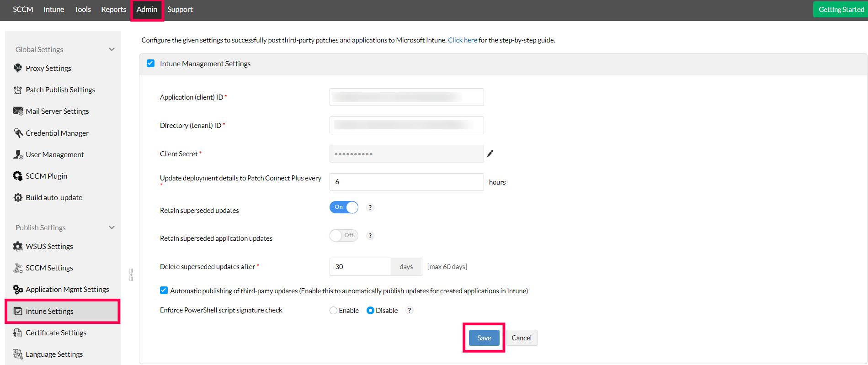Screen dimensions: 868x365
Task: Click the Application Mgmt Settings gears icon
Action: tap(18, 289)
